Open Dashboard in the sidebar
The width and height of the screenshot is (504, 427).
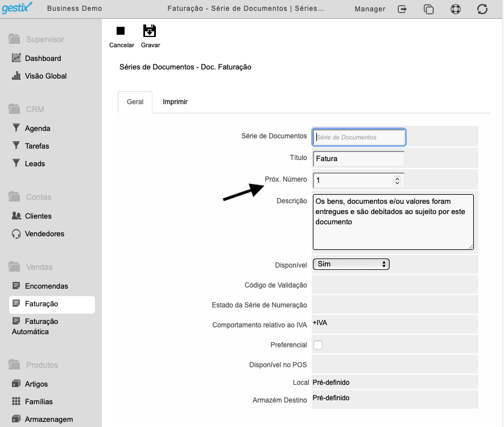click(x=43, y=58)
